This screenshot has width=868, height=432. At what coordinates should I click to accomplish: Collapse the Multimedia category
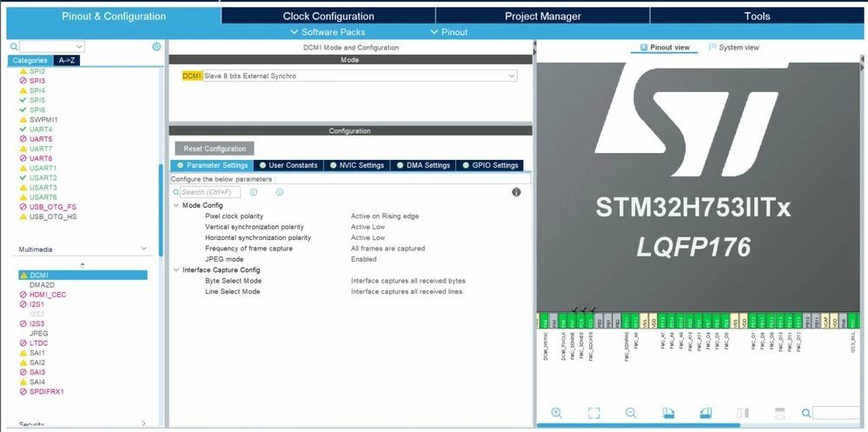(x=144, y=249)
